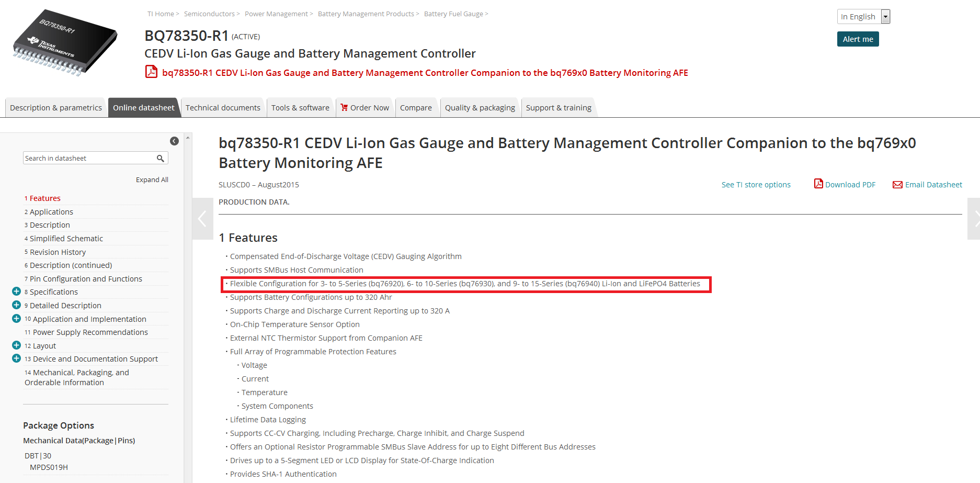Select 4 Simplified Schematic entry
This screenshot has height=483, width=980.
[64, 239]
